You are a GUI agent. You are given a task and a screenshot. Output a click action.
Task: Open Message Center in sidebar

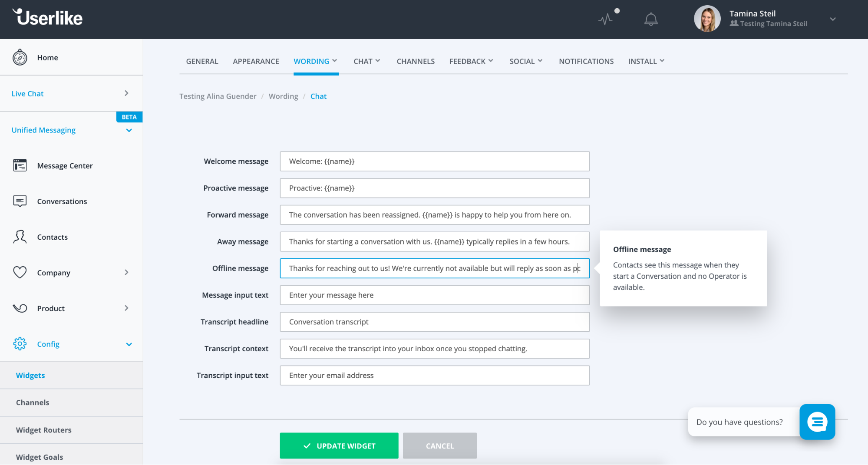pos(65,165)
